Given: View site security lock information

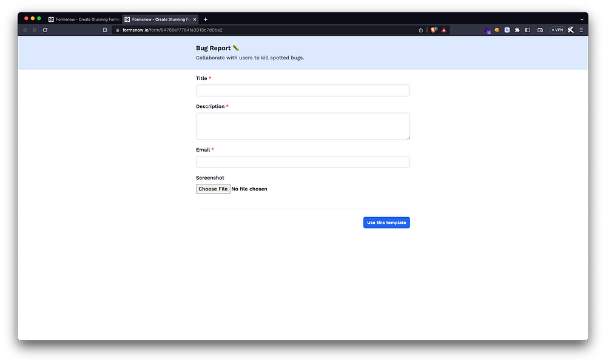Looking at the screenshot, I should [x=118, y=30].
